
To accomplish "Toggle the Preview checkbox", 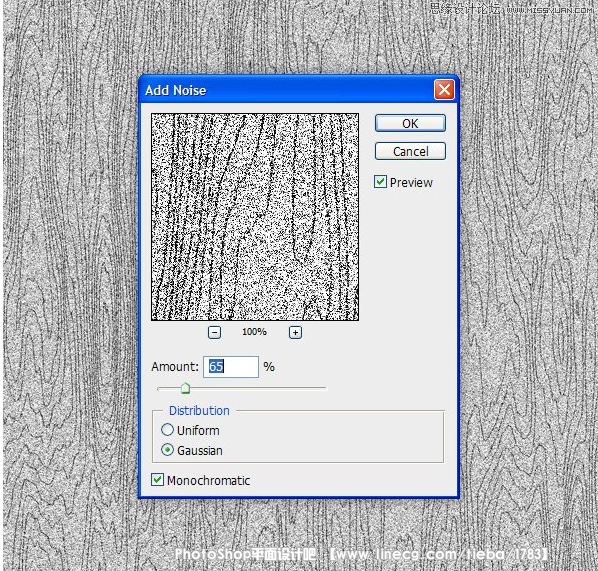I will click(380, 182).
